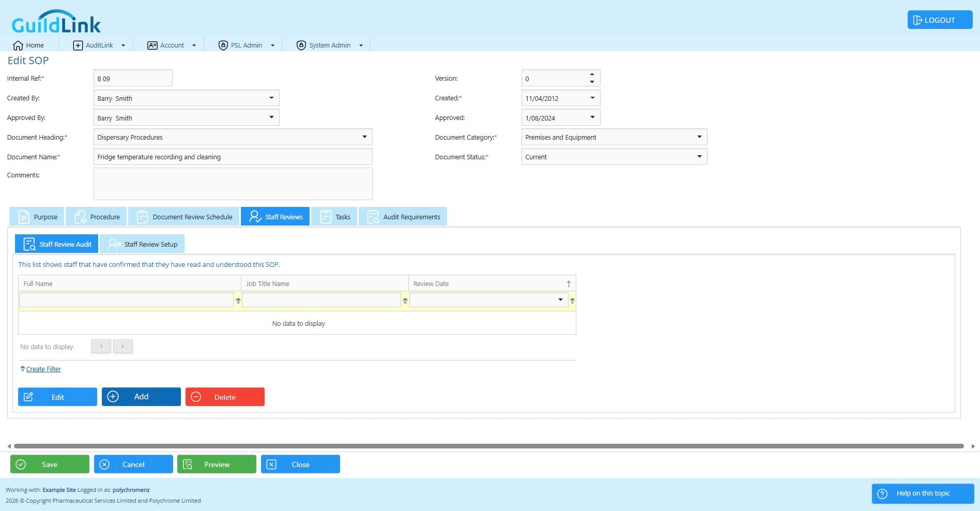Click the Staff Reviews person icon

[x=255, y=217]
